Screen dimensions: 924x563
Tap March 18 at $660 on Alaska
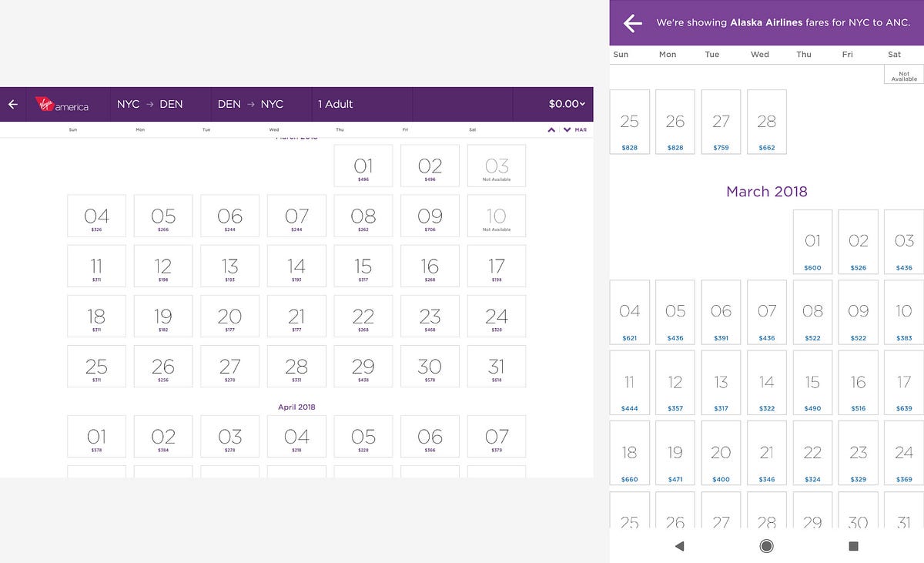pyautogui.click(x=630, y=453)
